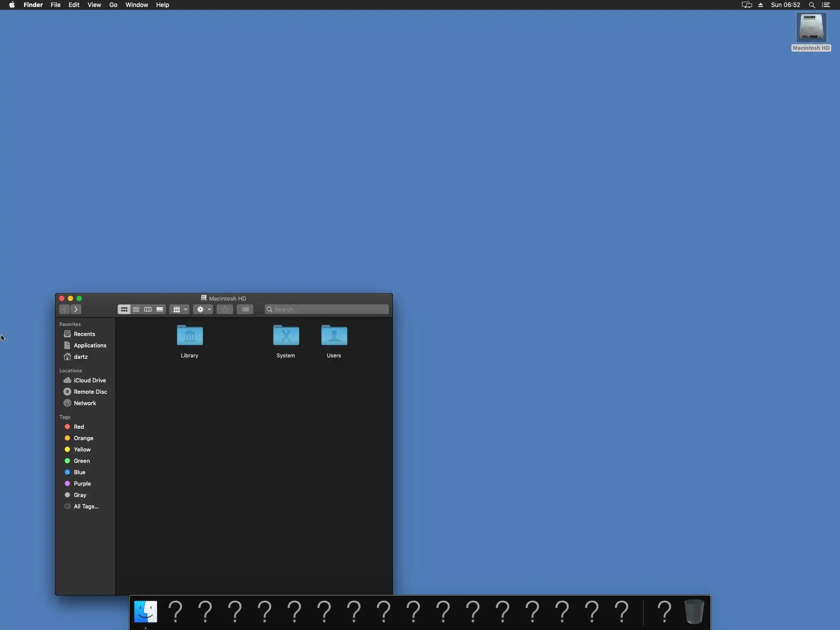Viewport: 840px width, 630px height.
Task: Switch to gallery view in Finder toolbar
Action: (x=160, y=309)
